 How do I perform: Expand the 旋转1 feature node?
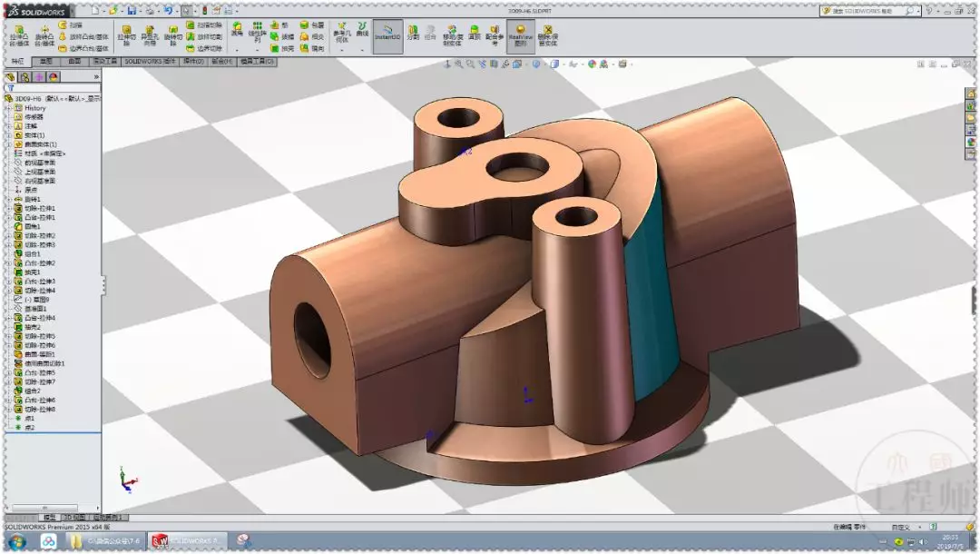tap(9, 199)
